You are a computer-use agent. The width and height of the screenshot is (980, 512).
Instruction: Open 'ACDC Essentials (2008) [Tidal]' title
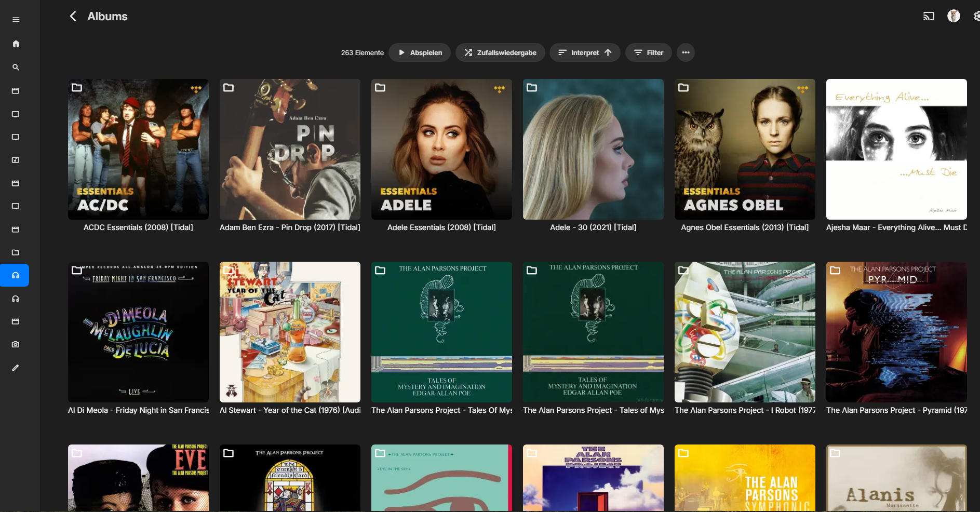pyautogui.click(x=138, y=227)
